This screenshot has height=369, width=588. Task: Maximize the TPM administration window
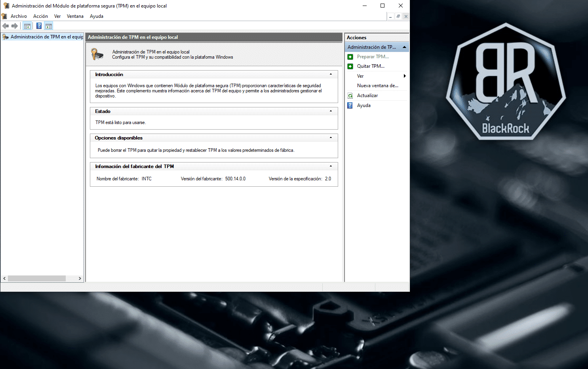point(382,6)
